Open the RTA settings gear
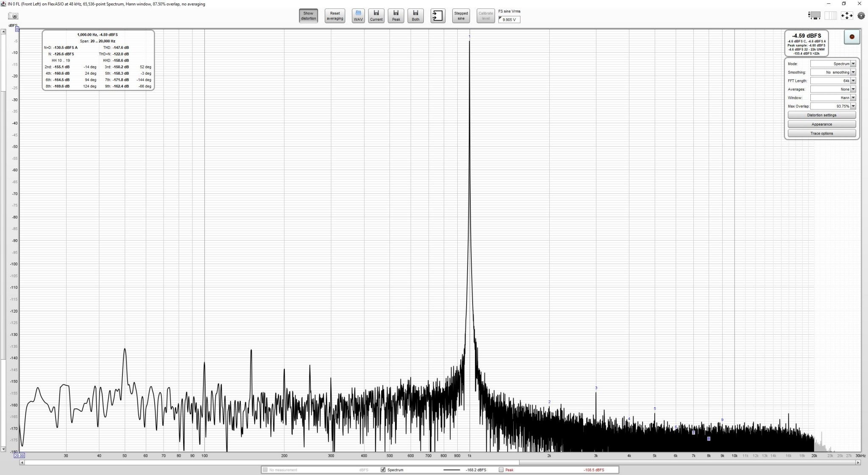This screenshot has width=868, height=475. [861, 16]
